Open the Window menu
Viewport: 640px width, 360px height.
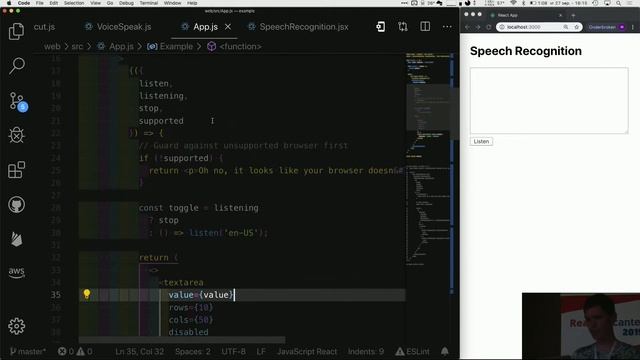[172, 3]
